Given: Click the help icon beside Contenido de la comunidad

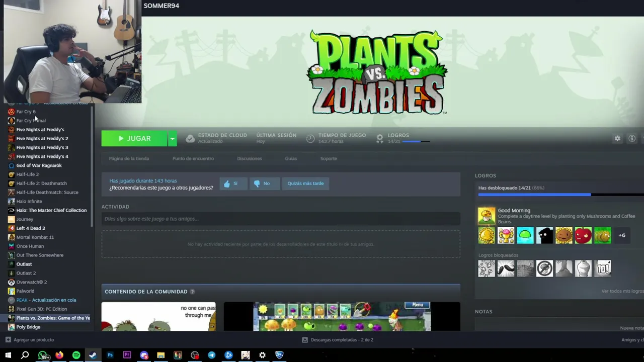Looking at the screenshot, I should point(192,292).
